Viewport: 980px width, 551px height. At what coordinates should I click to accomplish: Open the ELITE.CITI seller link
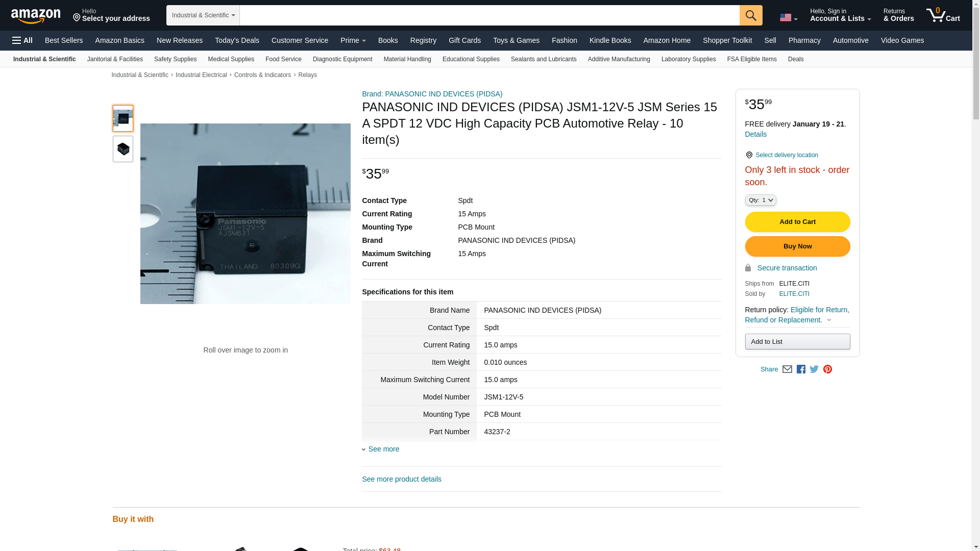[794, 294]
